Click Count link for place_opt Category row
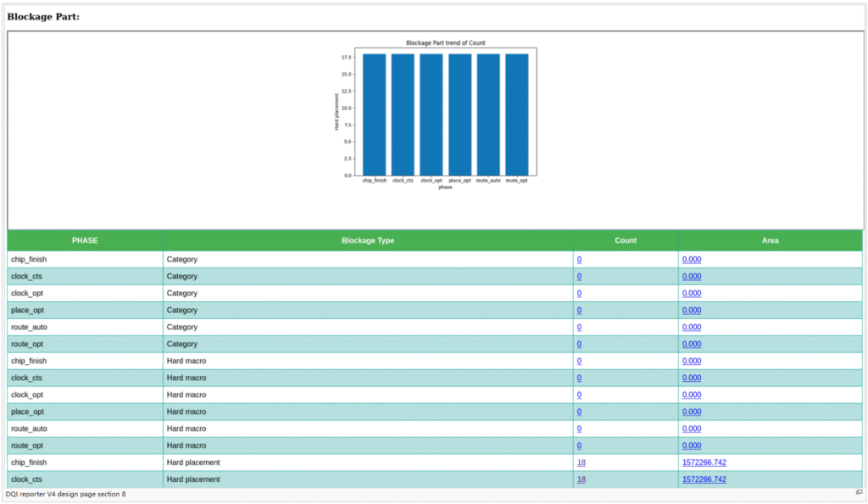The height and width of the screenshot is (504, 868). coord(580,311)
